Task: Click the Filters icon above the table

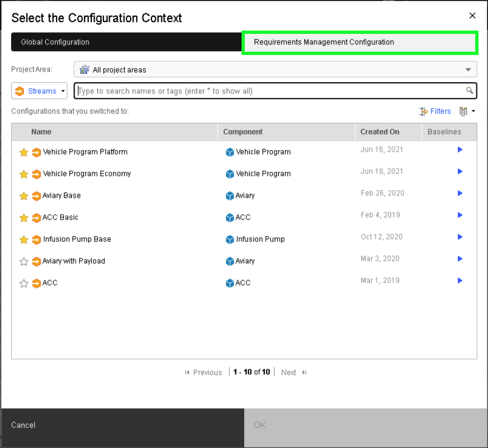Action: tap(423, 111)
